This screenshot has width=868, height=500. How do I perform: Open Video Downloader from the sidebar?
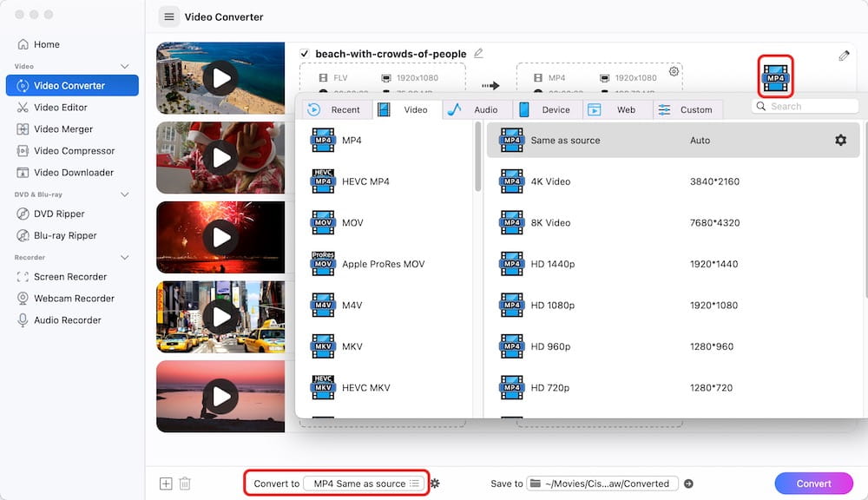pyautogui.click(x=65, y=172)
